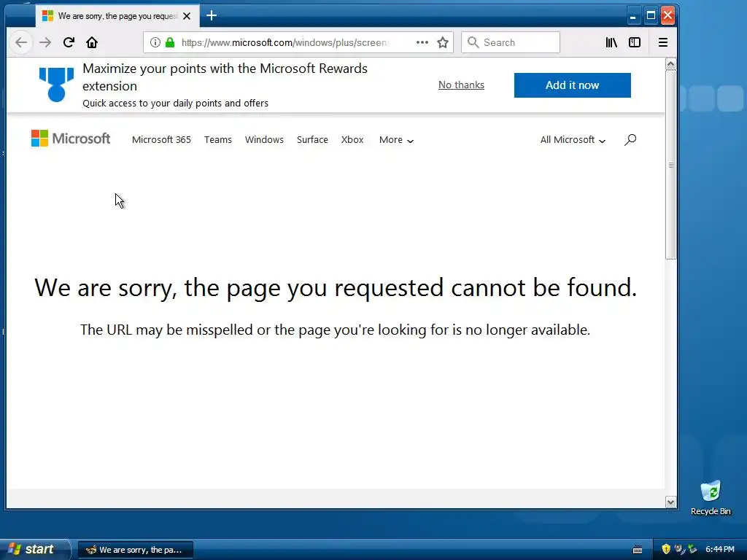Go back using the browser back arrow
The width and height of the screenshot is (747, 560).
(x=21, y=42)
